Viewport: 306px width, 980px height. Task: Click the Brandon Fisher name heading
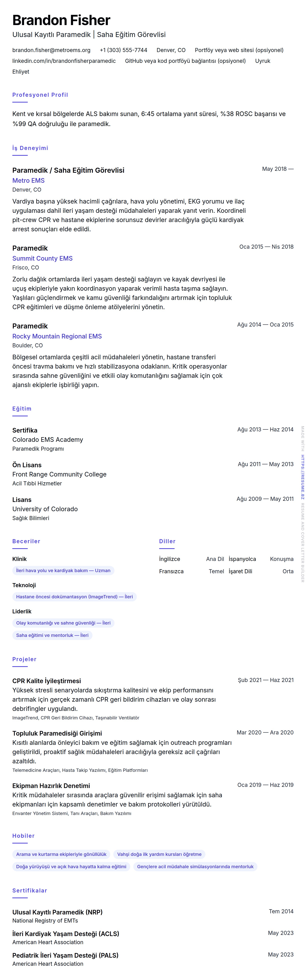[x=61, y=20]
